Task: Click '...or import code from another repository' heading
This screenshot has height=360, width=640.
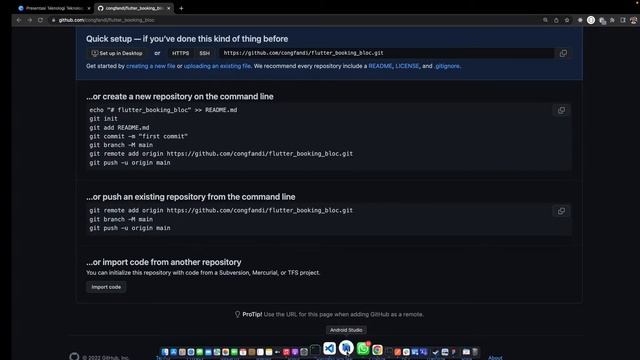Action: point(164,262)
